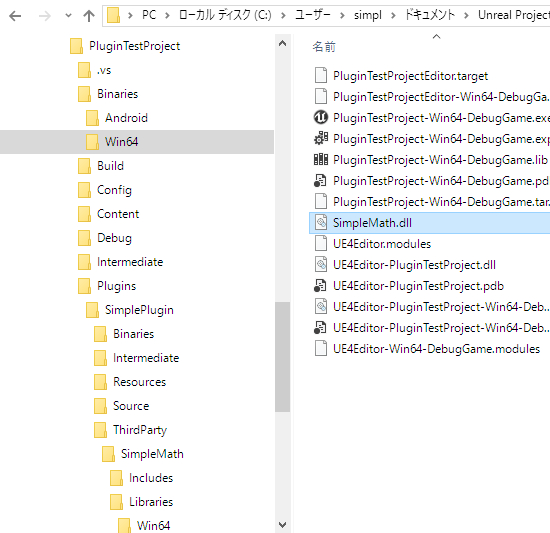The height and width of the screenshot is (533, 550).
Task: Select ローカル ディスク (C:) breadcrumb
Action: [225, 15]
